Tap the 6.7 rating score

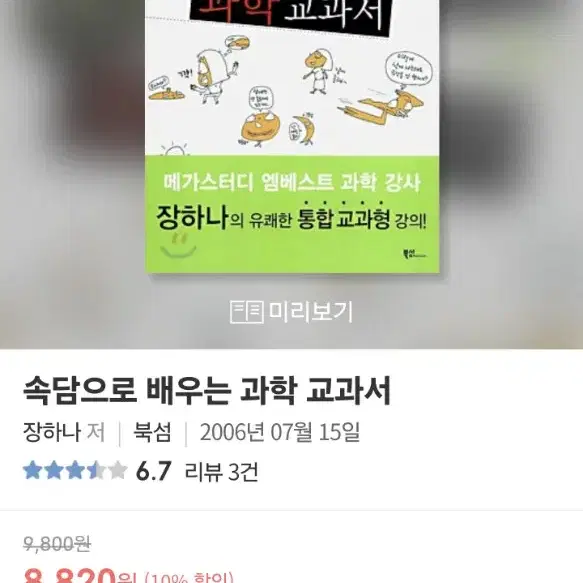[x=154, y=471]
